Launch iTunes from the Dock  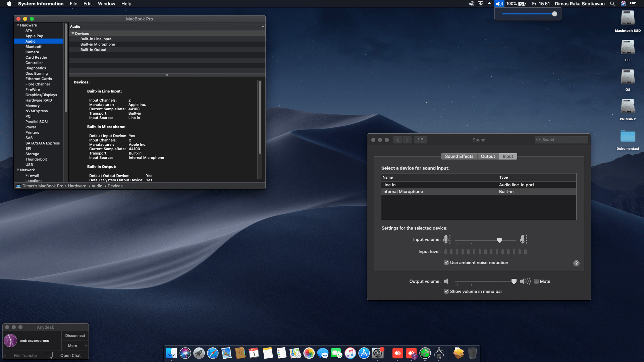[350, 353]
